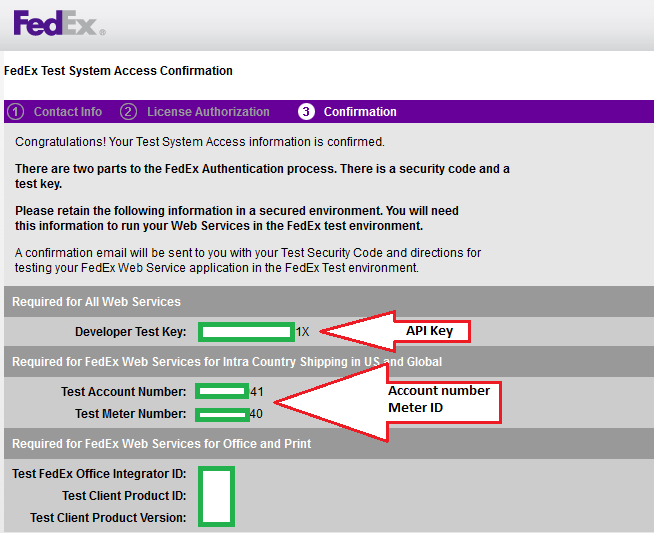Click the Test Account Number value ending 41

[x=229, y=392]
